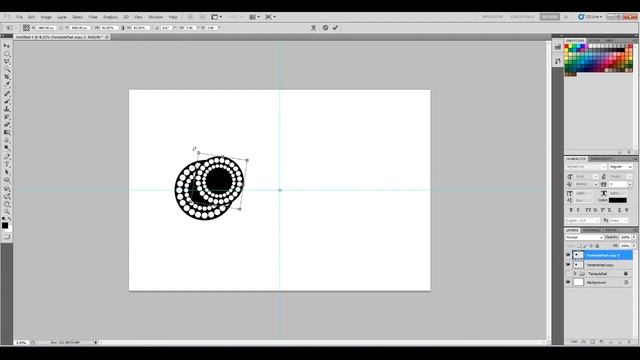Select the Crop tool
640x360 pixels.
point(7,77)
